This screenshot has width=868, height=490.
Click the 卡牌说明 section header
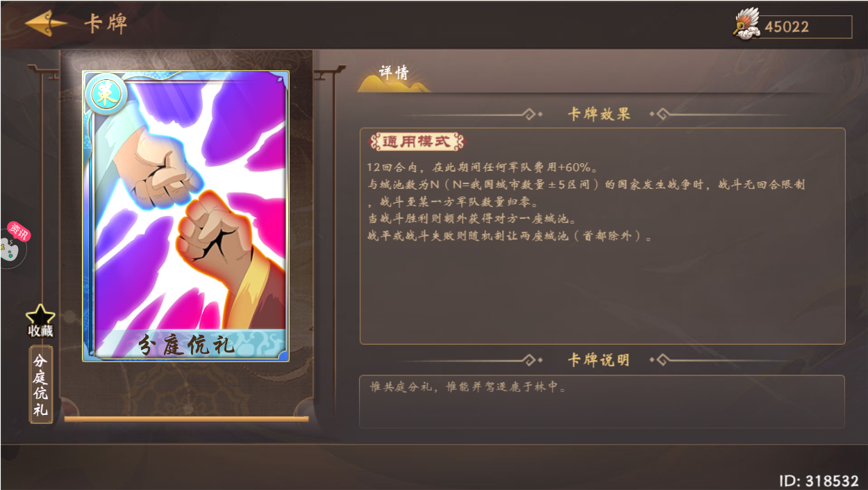pos(599,360)
